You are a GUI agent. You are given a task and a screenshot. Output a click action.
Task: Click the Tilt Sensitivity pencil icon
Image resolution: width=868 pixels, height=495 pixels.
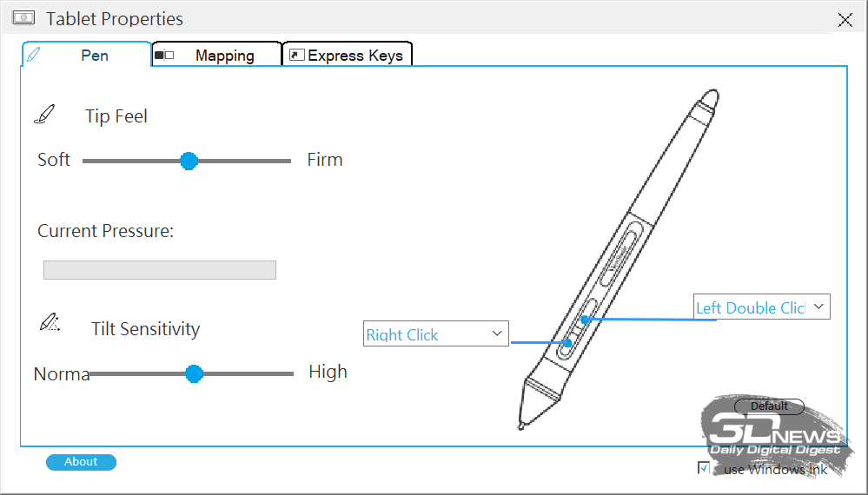coord(50,322)
